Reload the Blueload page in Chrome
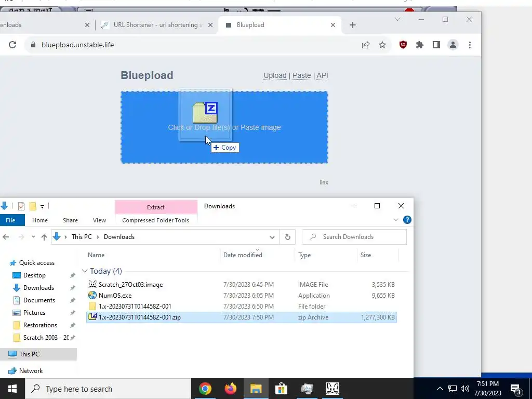 [12, 45]
